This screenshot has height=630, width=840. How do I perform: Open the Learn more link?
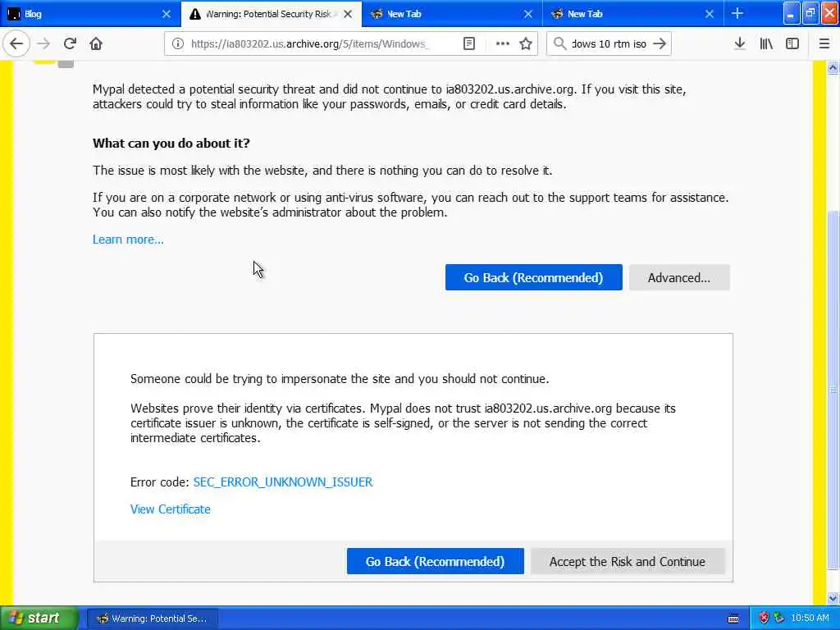pos(128,240)
